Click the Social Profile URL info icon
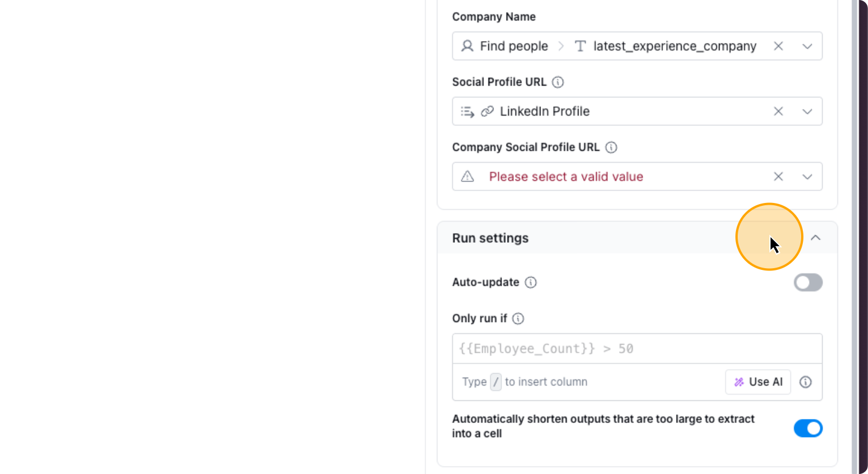This screenshot has height=474, width=868. pyautogui.click(x=558, y=82)
